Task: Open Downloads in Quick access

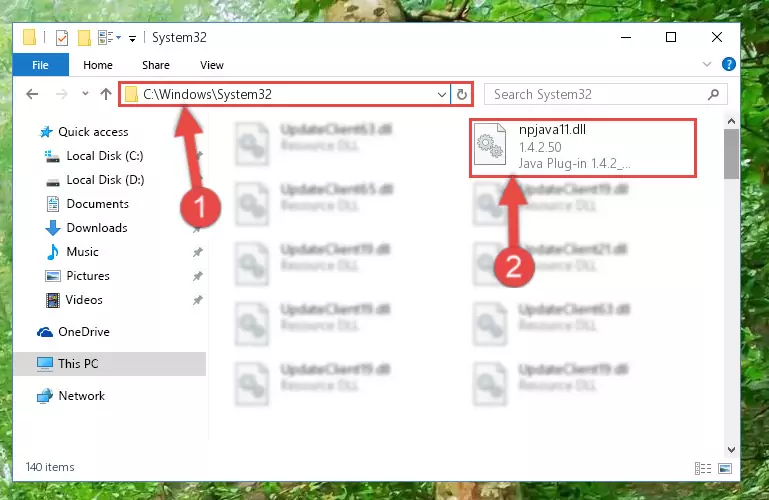Action: 97,228
